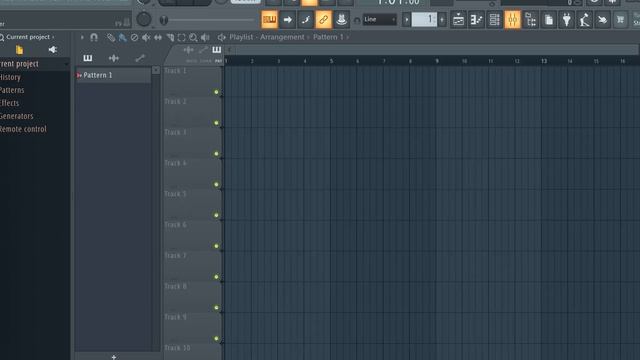Click the round knob below the top panel
Screen dimensions: 640x360
[144, 19]
